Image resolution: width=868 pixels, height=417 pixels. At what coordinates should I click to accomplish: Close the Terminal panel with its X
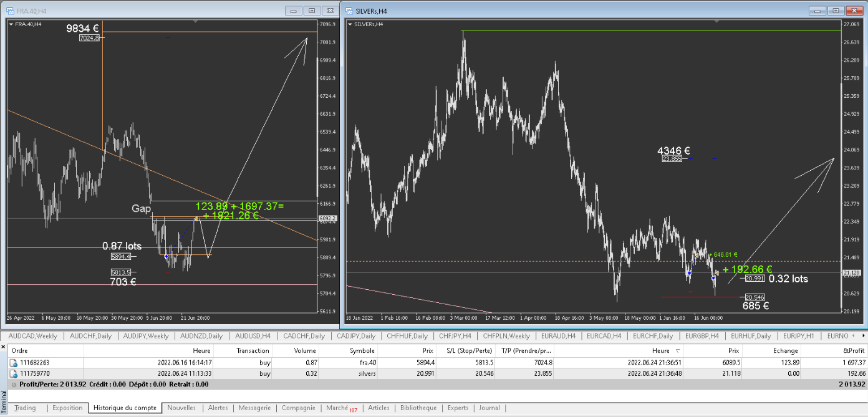[x=4, y=346]
